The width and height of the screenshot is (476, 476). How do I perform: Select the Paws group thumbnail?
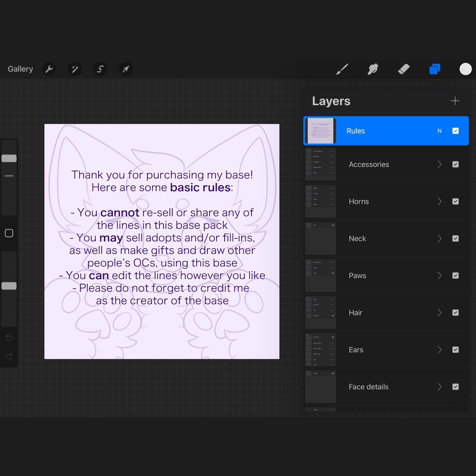(x=321, y=275)
